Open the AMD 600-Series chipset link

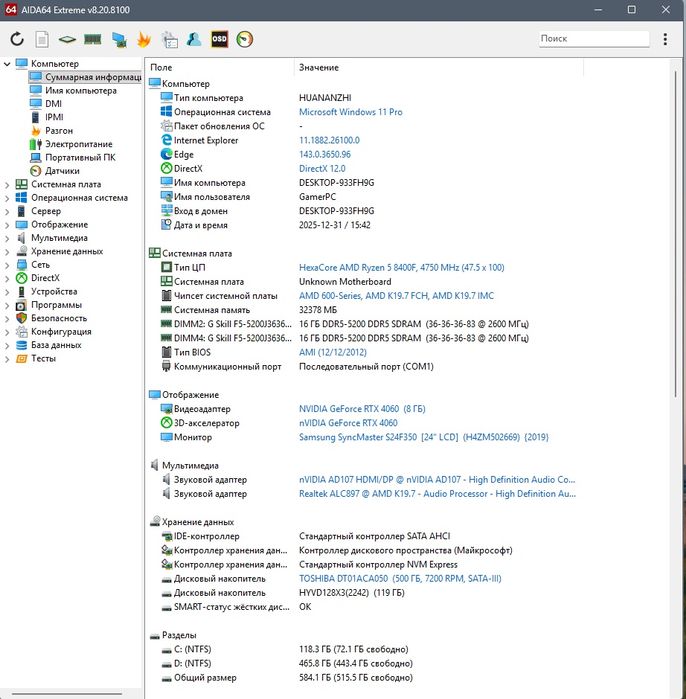pos(396,296)
